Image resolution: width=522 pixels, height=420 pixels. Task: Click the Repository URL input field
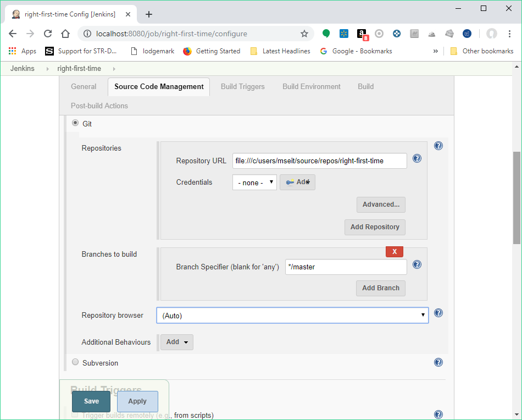click(x=320, y=161)
